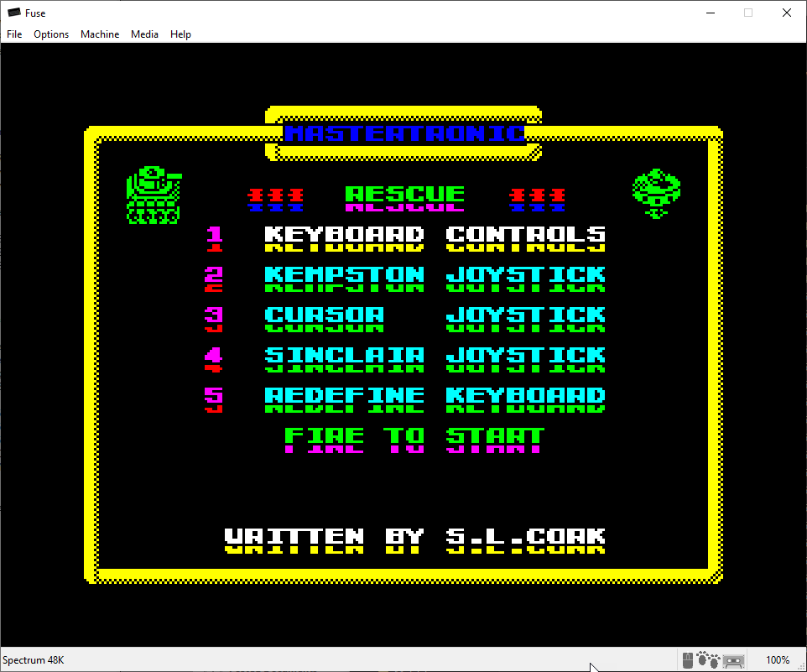
Task: Click the 100% speed indicator
Action: (x=777, y=660)
